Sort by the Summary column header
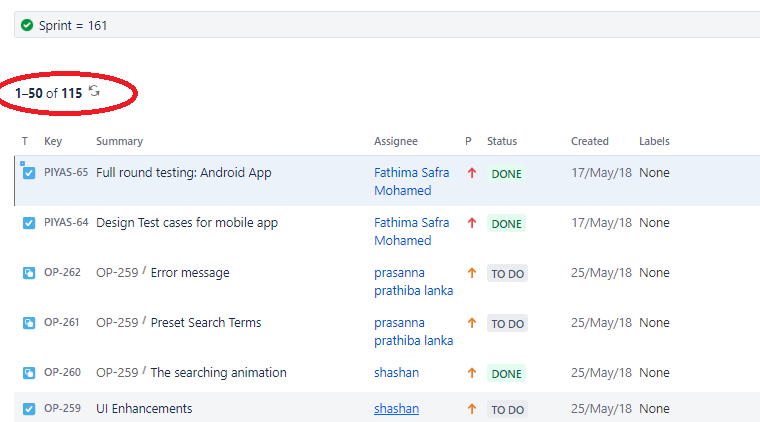Image resolution: width=760 pixels, height=422 pixels. pos(119,142)
